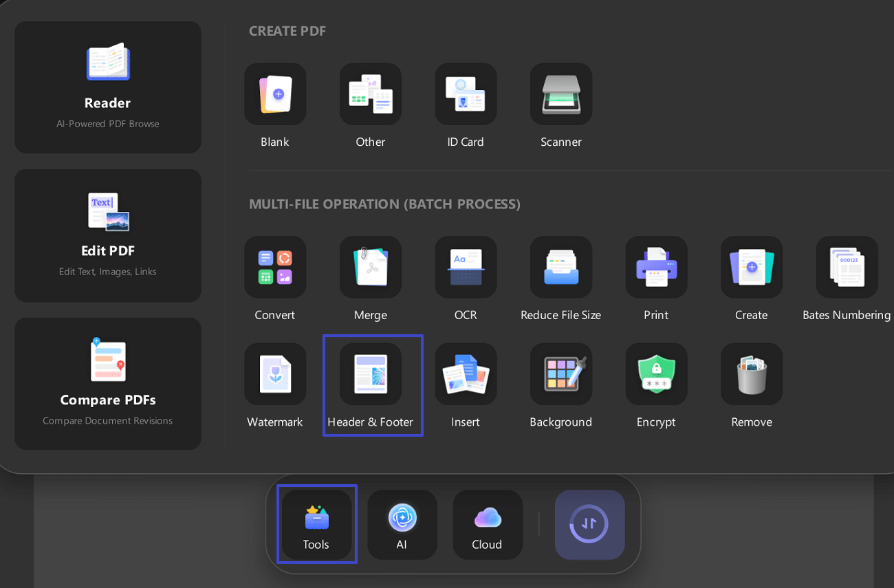
Task: Select the batch Print icon
Action: click(656, 268)
